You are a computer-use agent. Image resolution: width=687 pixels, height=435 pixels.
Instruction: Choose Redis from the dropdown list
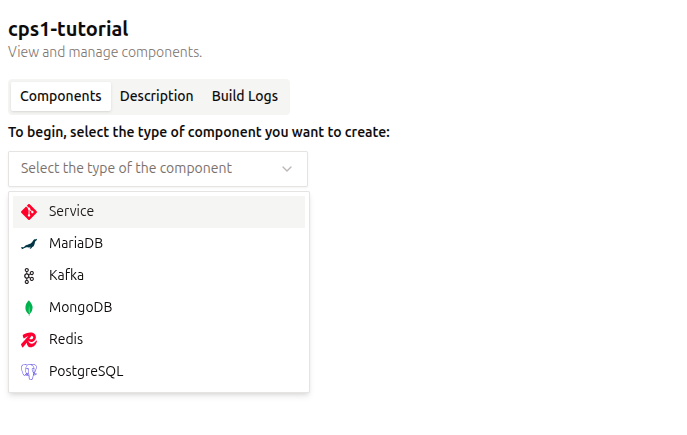(x=159, y=340)
